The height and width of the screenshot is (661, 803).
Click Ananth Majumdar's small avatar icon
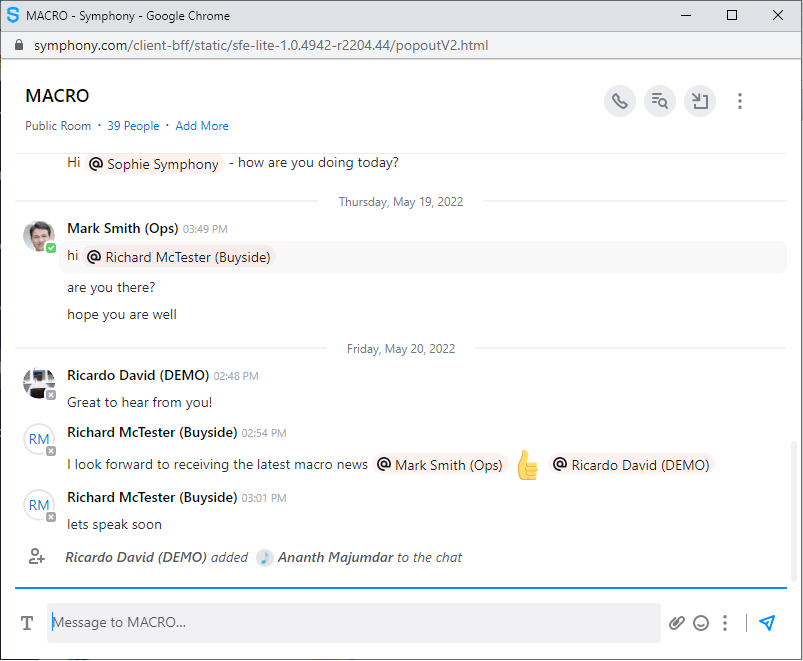tap(265, 558)
